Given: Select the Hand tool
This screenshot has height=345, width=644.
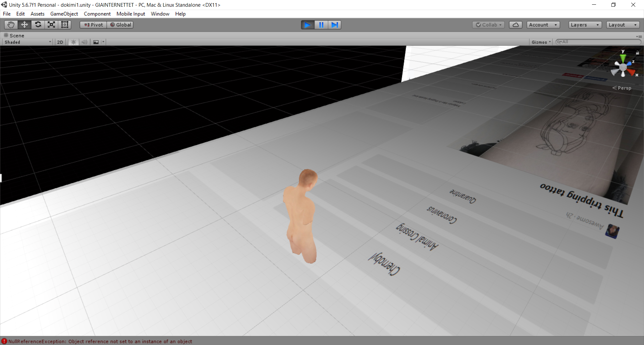Looking at the screenshot, I should [x=11, y=25].
